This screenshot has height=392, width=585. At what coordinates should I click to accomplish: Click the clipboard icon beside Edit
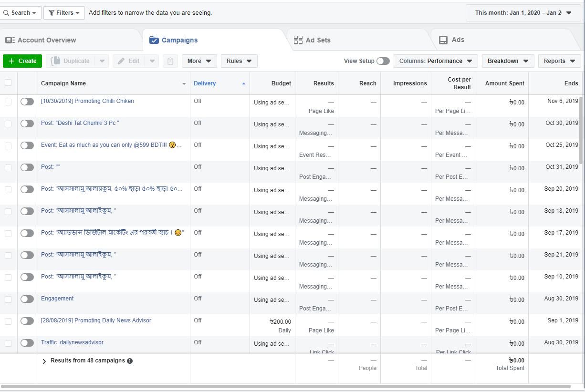point(170,61)
